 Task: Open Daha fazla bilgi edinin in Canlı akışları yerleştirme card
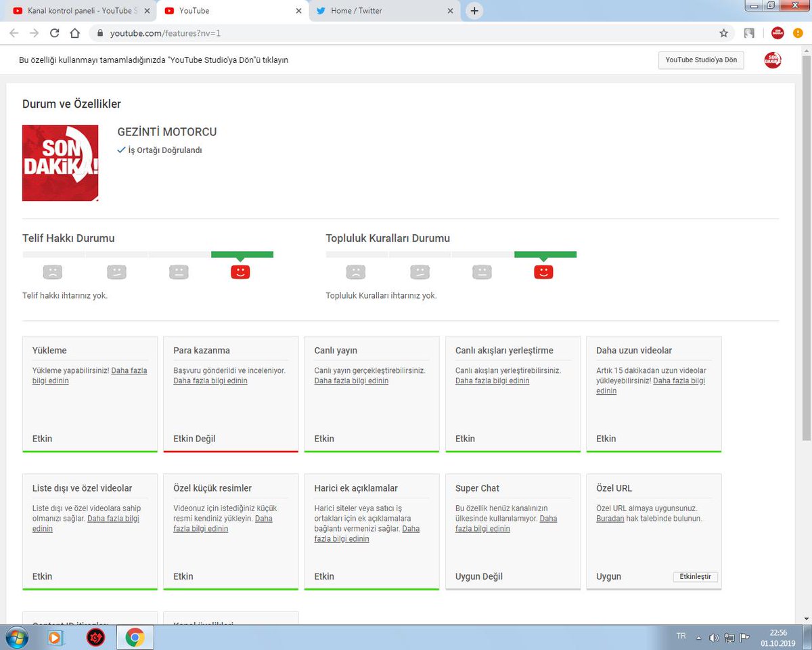[492, 381]
